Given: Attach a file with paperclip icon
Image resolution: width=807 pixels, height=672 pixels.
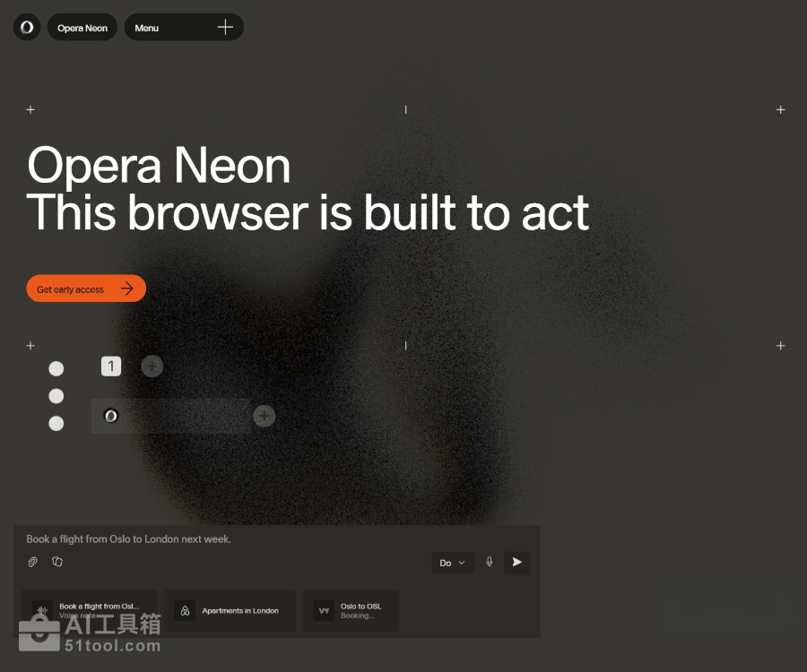Looking at the screenshot, I should pos(32,562).
